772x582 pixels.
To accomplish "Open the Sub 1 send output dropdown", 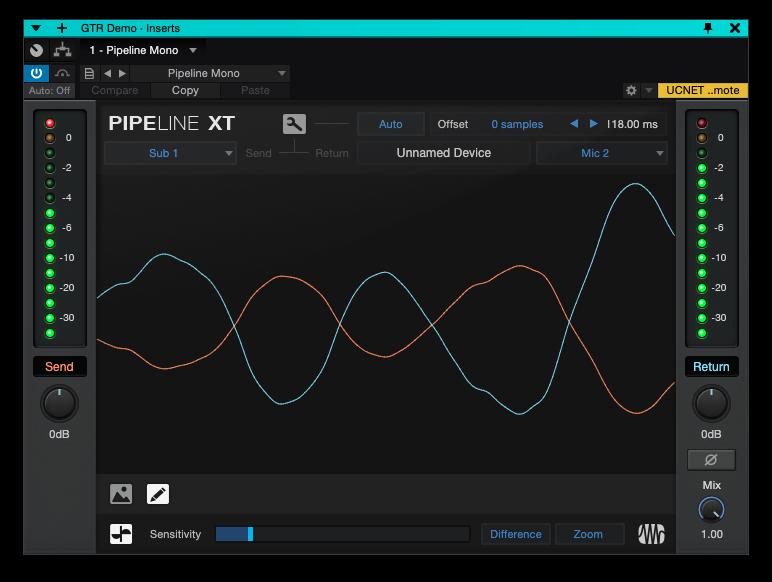I will click(x=170, y=153).
